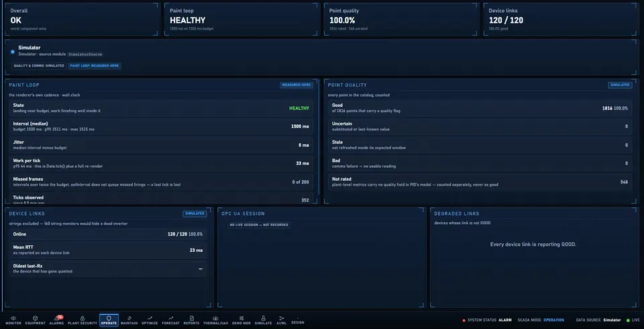
Task: Select the Interval (median) row
Action: [x=161, y=126]
